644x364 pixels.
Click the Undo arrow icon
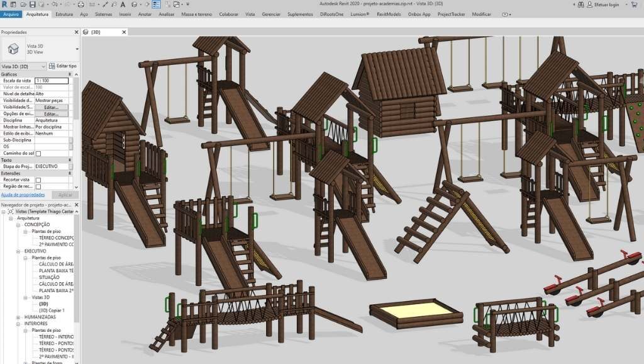[55, 4]
